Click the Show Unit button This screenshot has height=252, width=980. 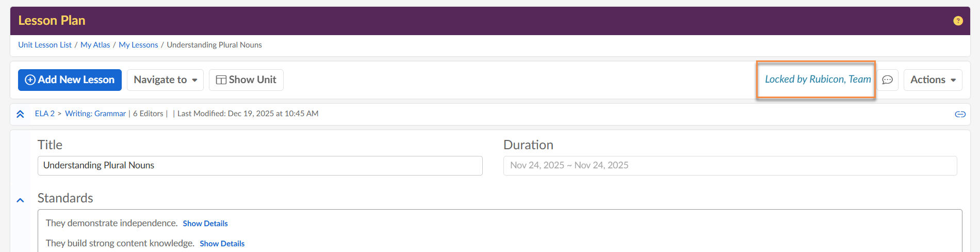[246, 80]
